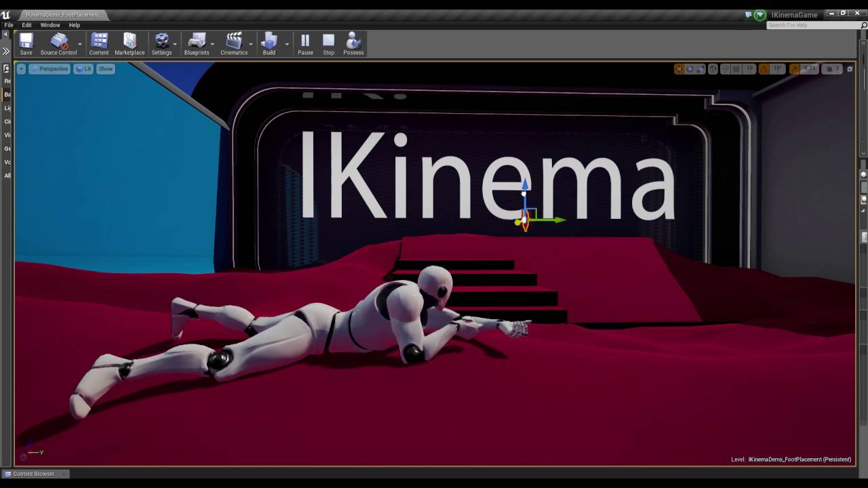Screen dimensions: 868x488
Task: Launch the Marketplace from the toolbar
Action: point(130,44)
